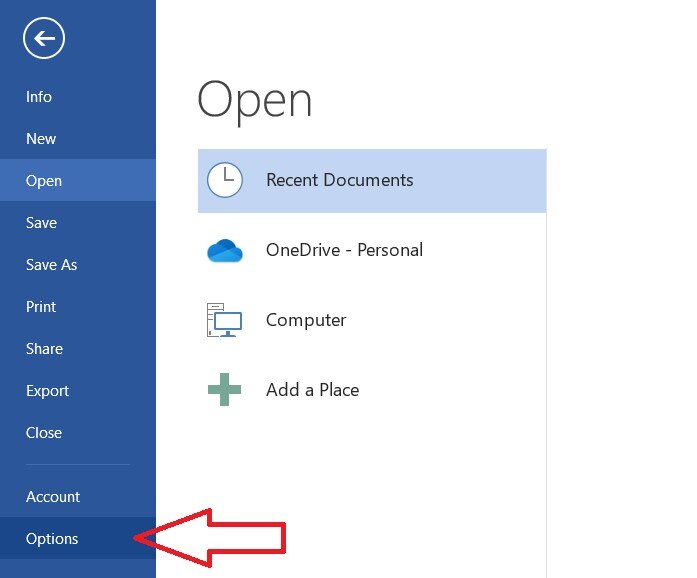The image size is (697, 578).
Task: Select the highlighted Open menu item
Action: (44, 181)
